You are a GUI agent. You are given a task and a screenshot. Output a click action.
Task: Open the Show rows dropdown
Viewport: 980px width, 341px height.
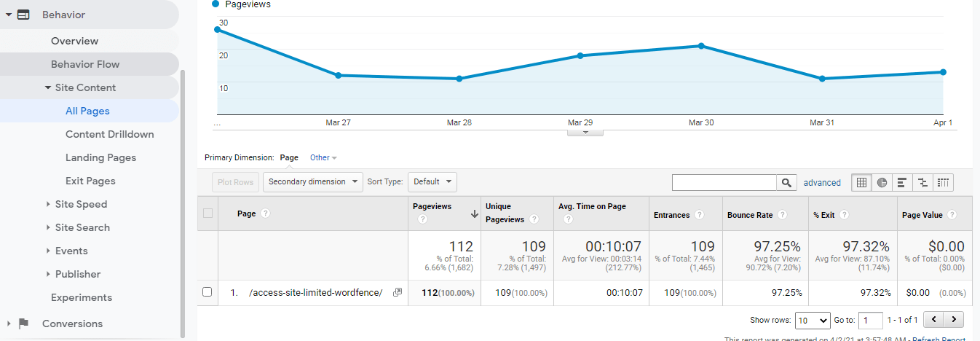click(x=813, y=320)
